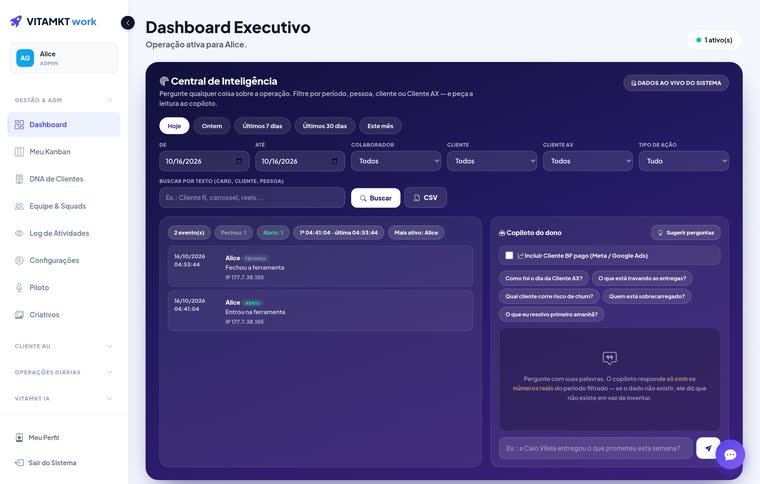Ask 'Como foi o dia da Cliente AX?'

(544, 278)
